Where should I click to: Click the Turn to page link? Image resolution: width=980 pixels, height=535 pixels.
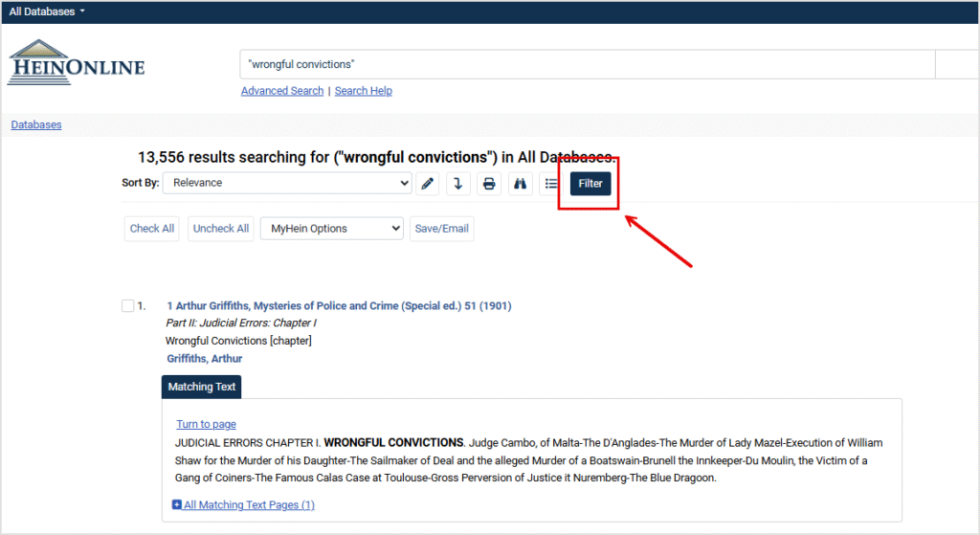(206, 424)
